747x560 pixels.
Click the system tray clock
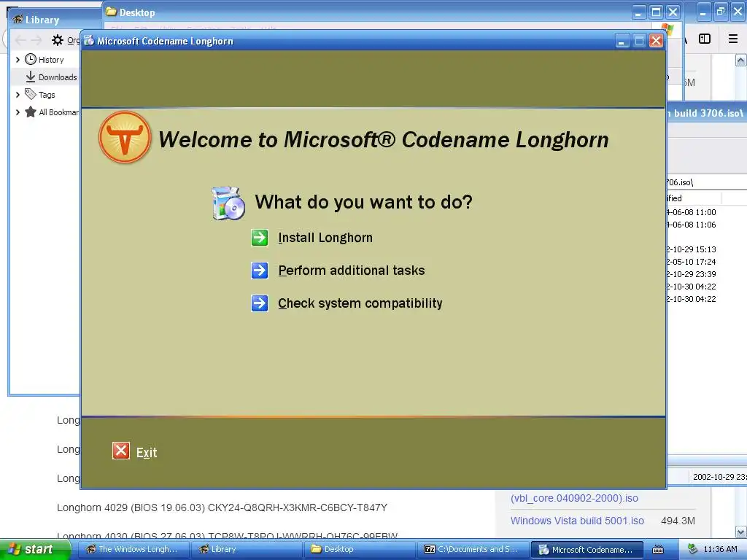(x=720, y=549)
